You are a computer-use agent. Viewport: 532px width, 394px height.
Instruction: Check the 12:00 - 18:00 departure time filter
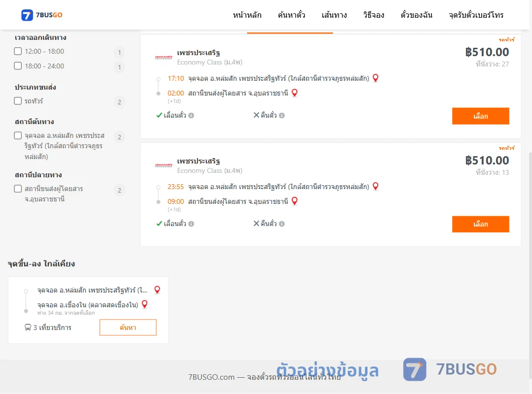pyautogui.click(x=18, y=51)
